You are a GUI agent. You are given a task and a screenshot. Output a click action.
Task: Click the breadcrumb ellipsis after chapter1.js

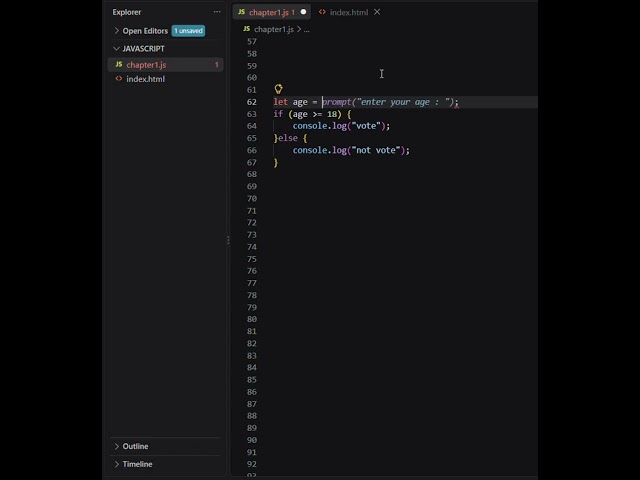tap(307, 29)
